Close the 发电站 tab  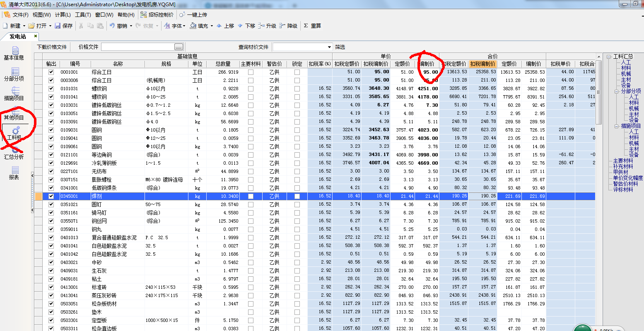[x=36, y=36]
